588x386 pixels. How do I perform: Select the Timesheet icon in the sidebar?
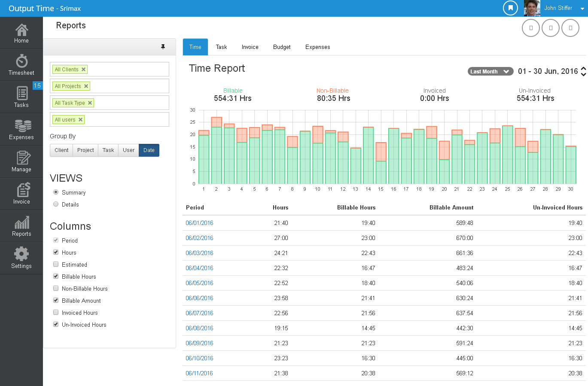click(21, 65)
